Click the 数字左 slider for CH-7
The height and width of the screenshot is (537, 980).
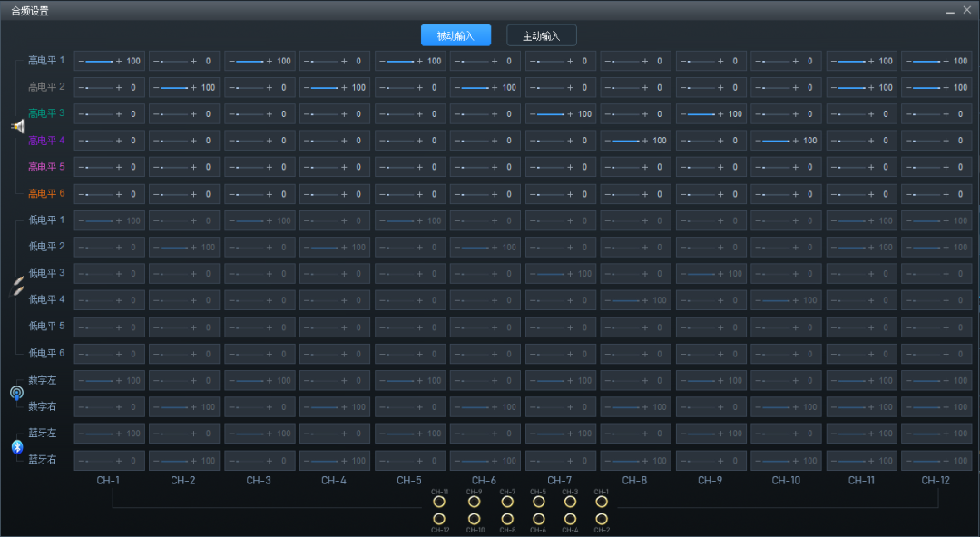[551, 381]
